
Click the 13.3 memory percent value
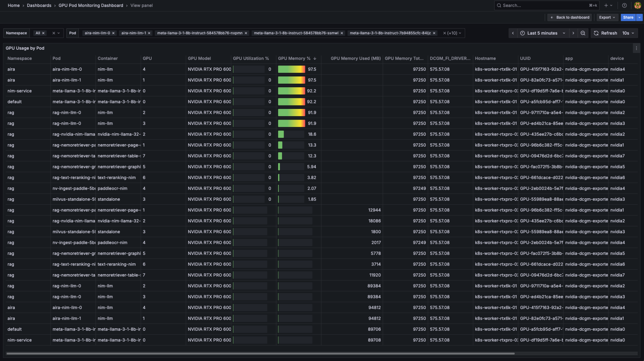click(x=312, y=145)
